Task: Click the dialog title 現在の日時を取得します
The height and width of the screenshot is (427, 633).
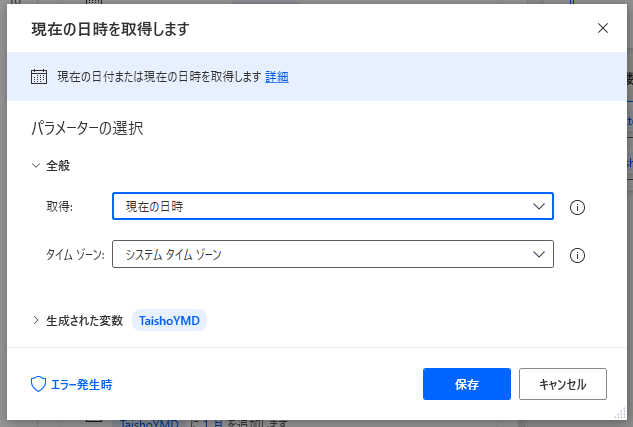Action: coord(111,29)
